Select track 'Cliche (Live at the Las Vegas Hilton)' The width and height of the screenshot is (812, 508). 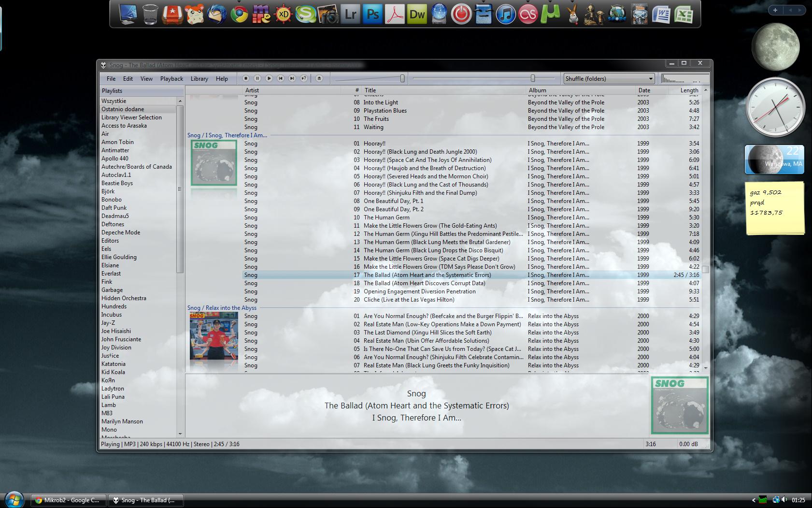[471, 300]
